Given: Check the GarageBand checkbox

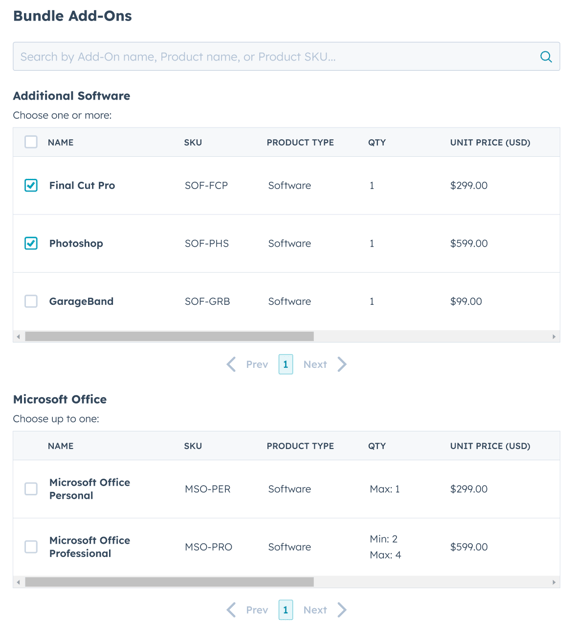Looking at the screenshot, I should tap(31, 302).
